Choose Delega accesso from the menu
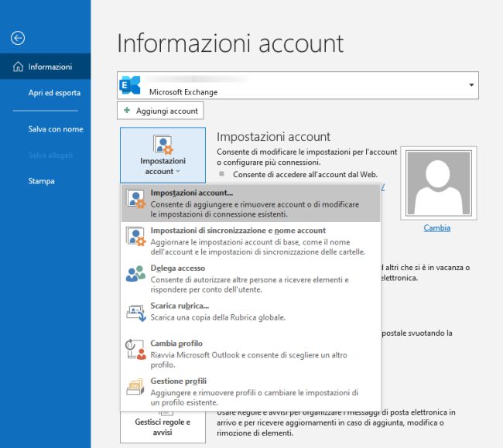 (251, 279)
